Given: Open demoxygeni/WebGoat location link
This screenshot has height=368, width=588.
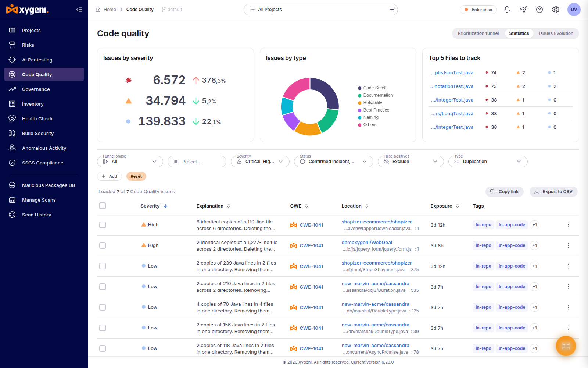Looking at the screenshot, I should pos(367,242).
